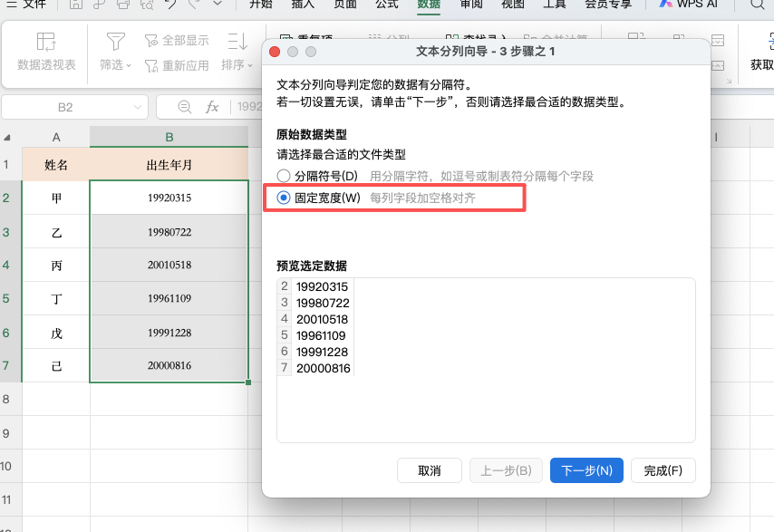Select row 1 header

pos(11,164)
